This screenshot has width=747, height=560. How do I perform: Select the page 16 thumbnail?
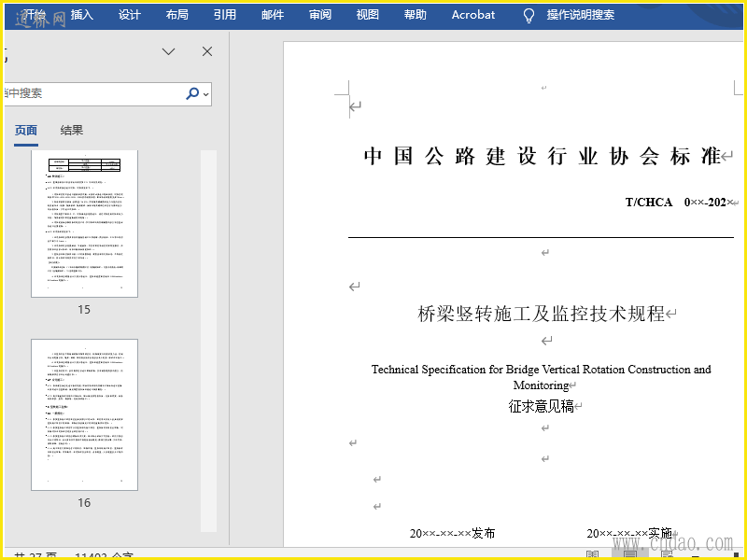pyautogui.click(x=84, y=414)
